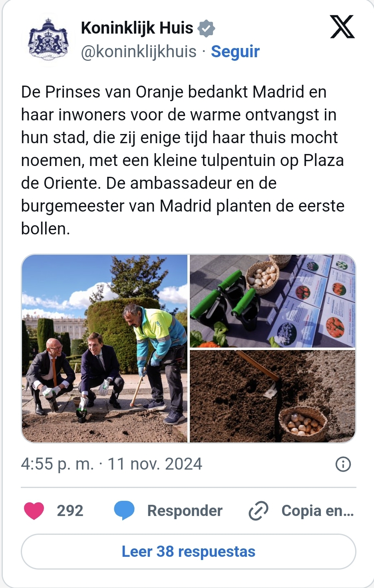
Task: Click the copy link chain icon
Action: pyautogui.click(x=259, y=511)
